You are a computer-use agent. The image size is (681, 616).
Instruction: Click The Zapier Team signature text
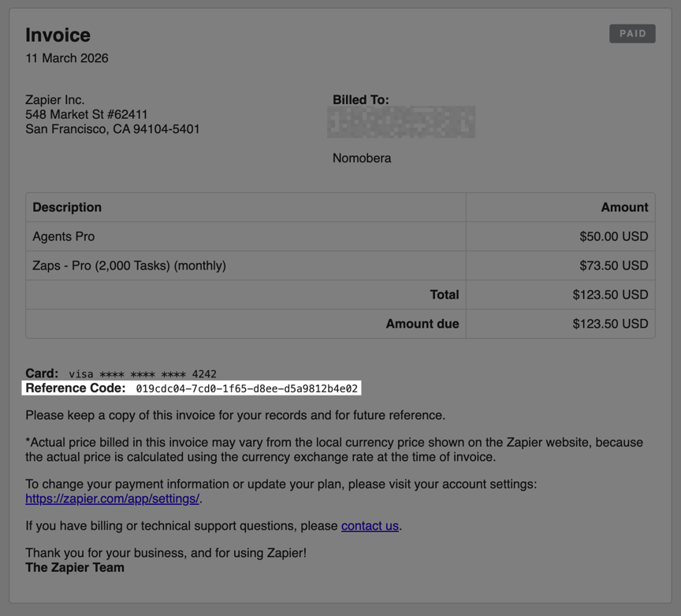coord(75,567)
